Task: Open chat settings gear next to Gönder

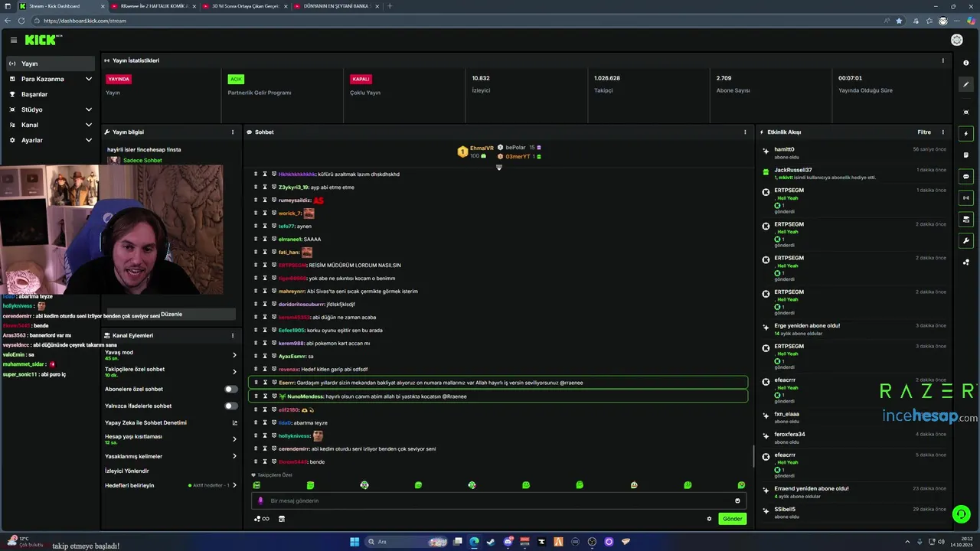Action: click(709, 519)
